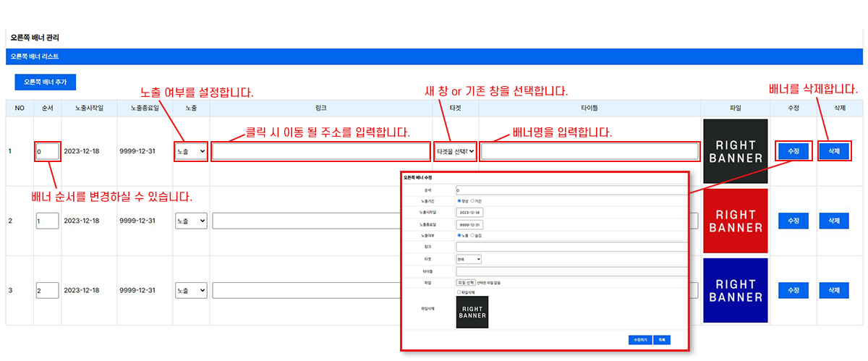Open the 타겟 dropdown in the popup
868x361 pixels.
pos(469,259)
